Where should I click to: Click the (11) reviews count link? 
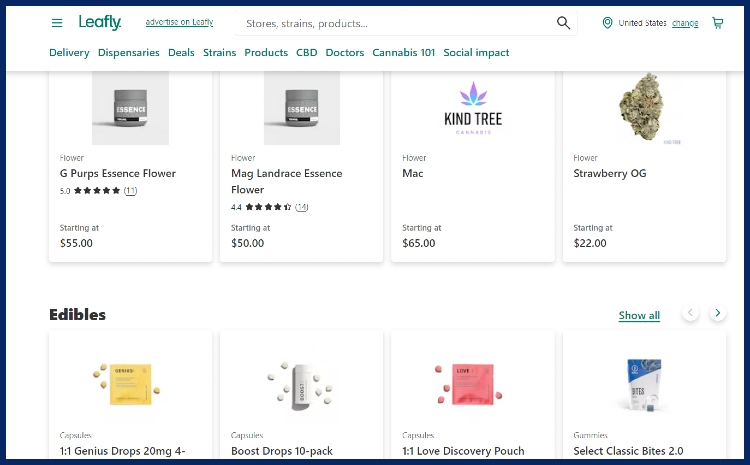[130, 191]
